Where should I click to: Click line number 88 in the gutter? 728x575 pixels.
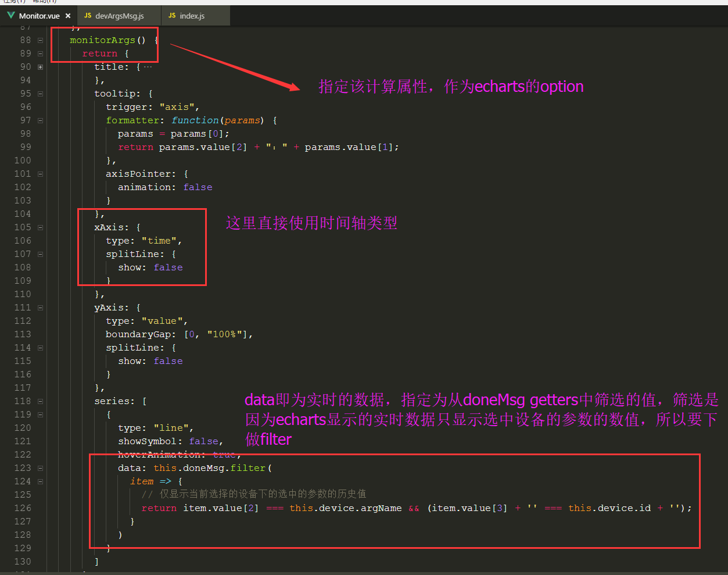(26, 40)
